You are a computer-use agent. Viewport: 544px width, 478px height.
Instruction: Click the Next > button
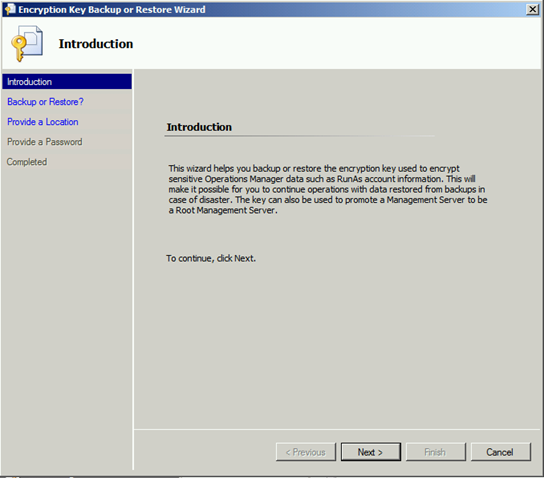pyautogui.click(x=371, y=452)
